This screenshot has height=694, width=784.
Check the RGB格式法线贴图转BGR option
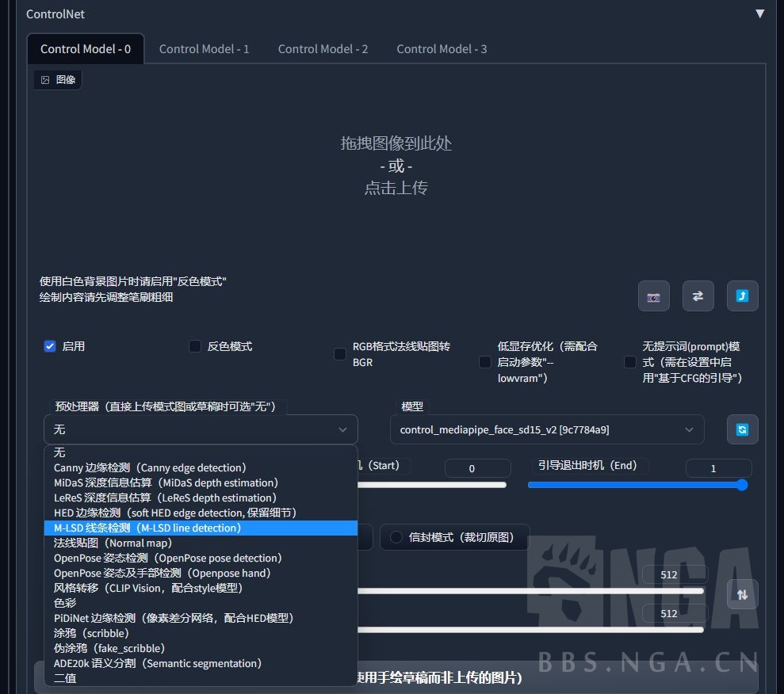pos(340,354)
